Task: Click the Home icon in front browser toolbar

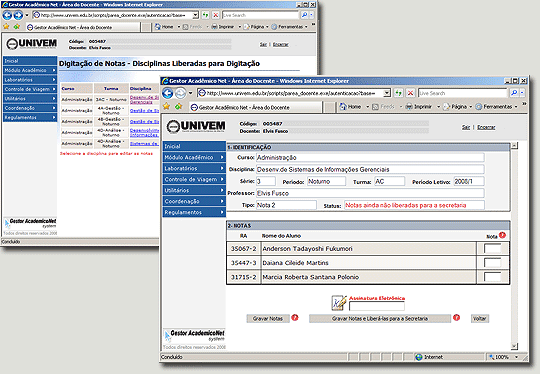Action: pyautogui.click(x=343, y=107)
